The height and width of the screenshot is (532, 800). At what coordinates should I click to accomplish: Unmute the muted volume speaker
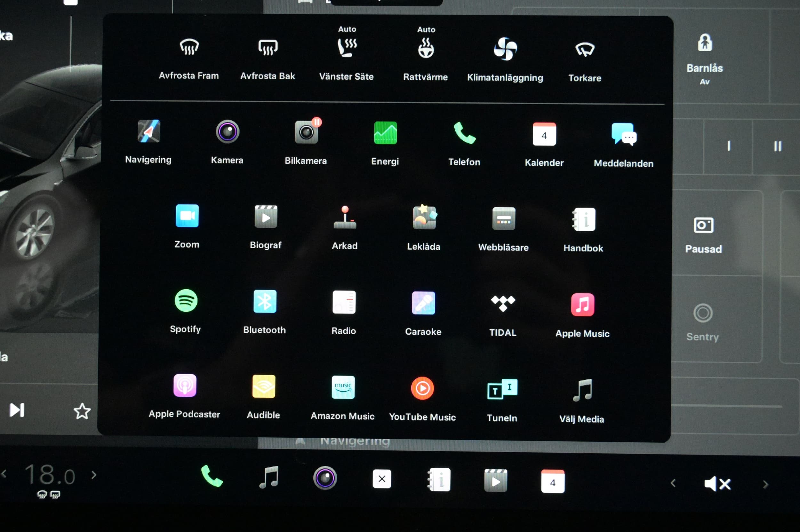tap(717, 484)
